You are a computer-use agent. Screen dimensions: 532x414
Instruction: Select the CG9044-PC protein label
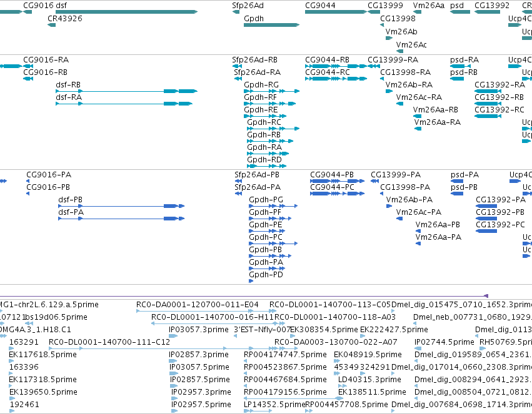(332, 187)
